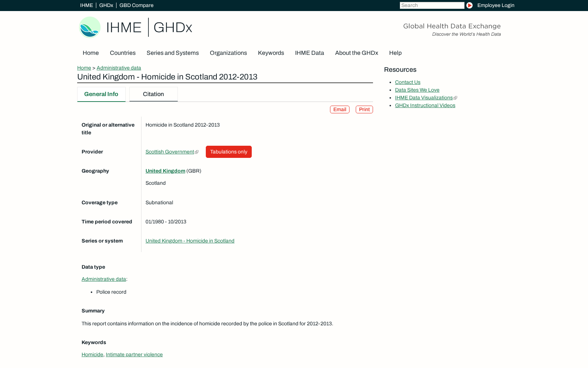Click the Print button

coord(364,109)
